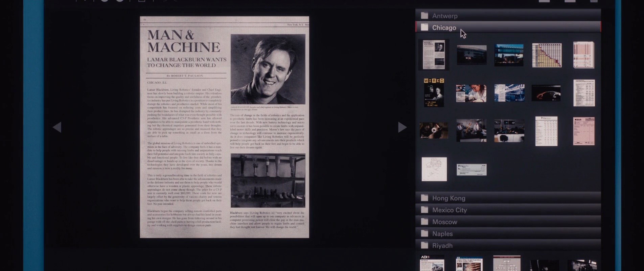Open the yellow staircase chart thumbnail
This screenshot has width=644, height=271.
click(547, 55)
